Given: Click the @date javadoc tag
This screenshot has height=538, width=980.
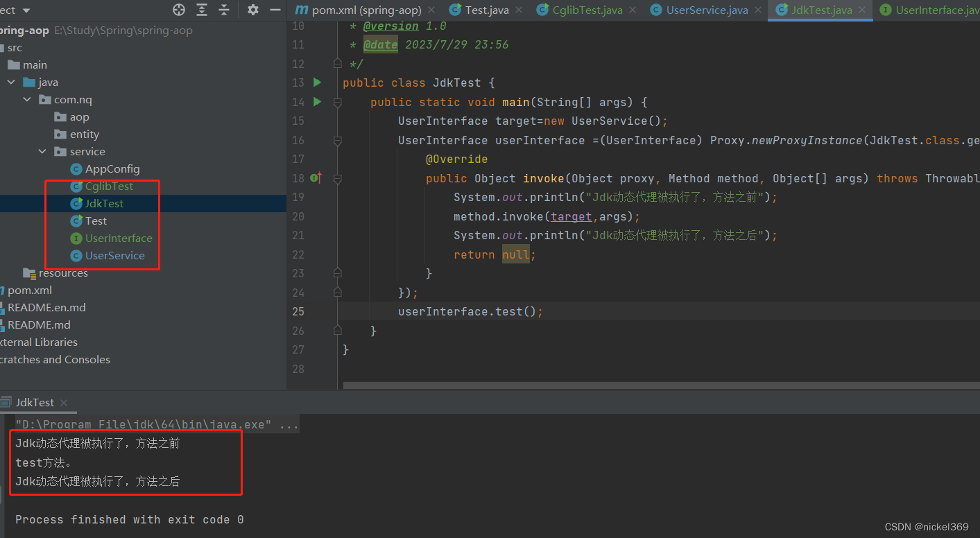Looking at the screenshot, I should pyautogui.click(x=380, y=44).
